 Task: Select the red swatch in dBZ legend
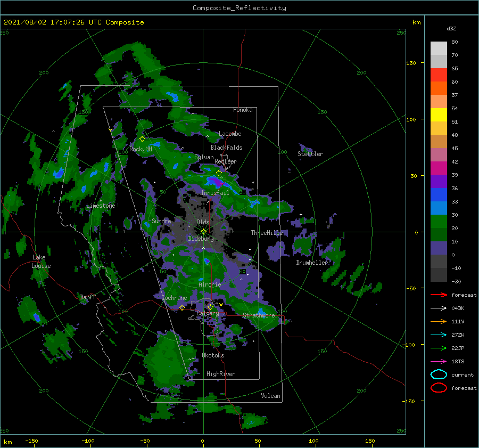(439, 75)
